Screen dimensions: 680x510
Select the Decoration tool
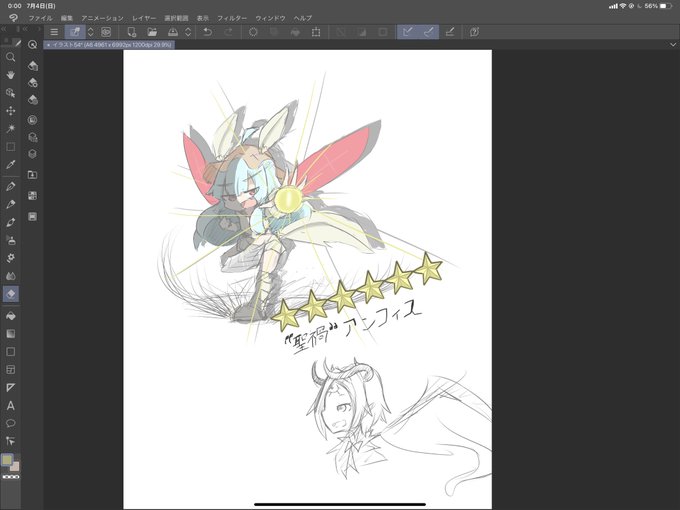(11, 258)
